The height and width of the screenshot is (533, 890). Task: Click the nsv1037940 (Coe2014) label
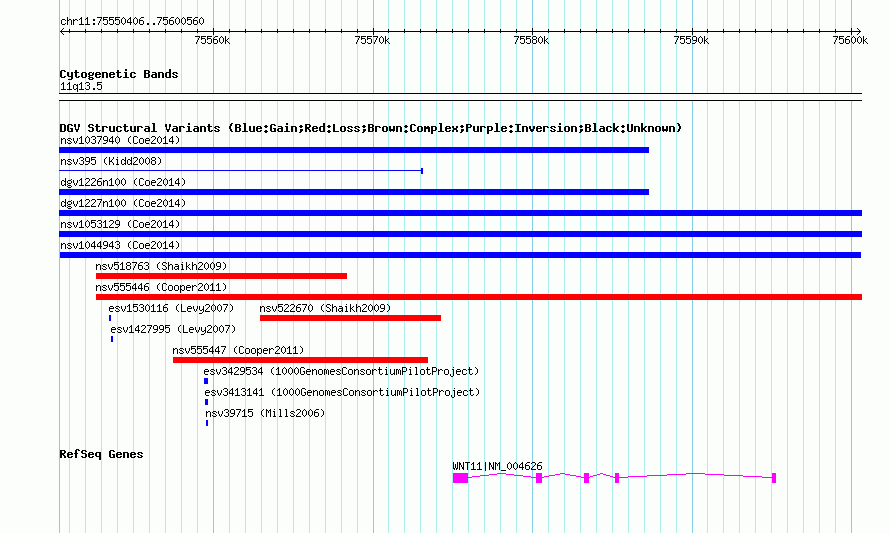click(x=120, y=140)
